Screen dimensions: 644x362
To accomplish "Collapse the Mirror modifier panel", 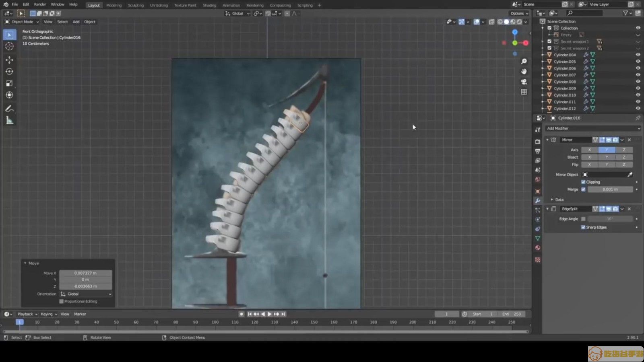I will [x=547, y=140].
